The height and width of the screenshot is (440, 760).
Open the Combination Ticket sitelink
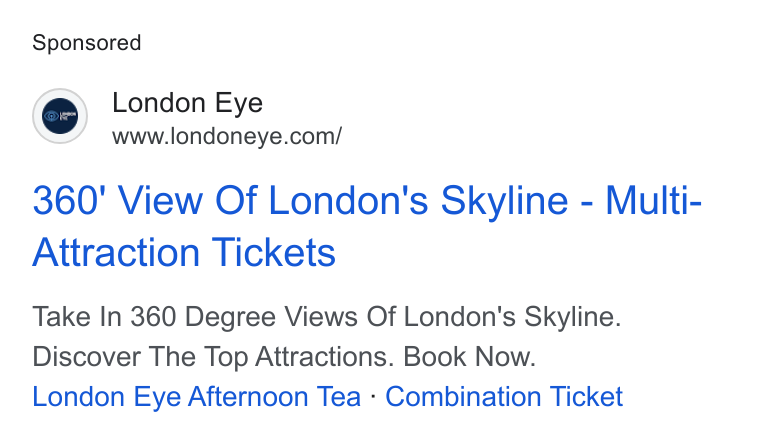[504, 396]
